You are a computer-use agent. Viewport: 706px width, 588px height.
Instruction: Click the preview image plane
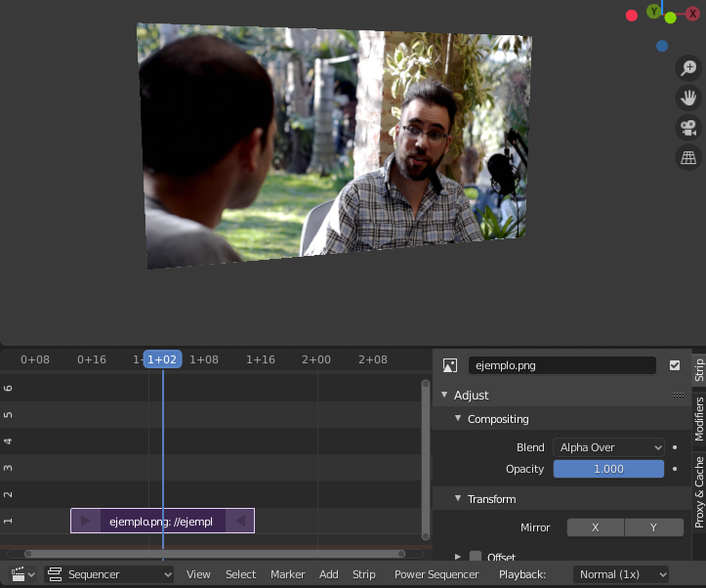pos(335,145)
